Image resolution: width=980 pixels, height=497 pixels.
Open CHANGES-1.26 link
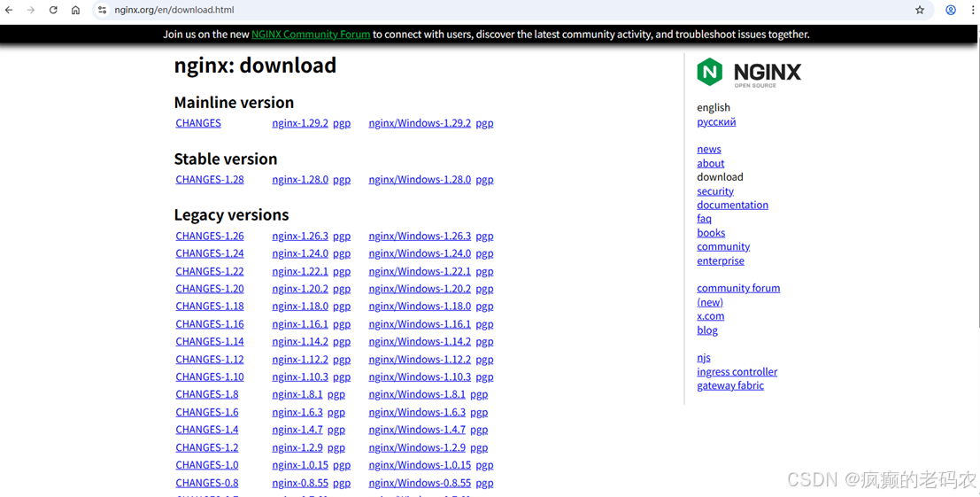[x=210, y=236]
